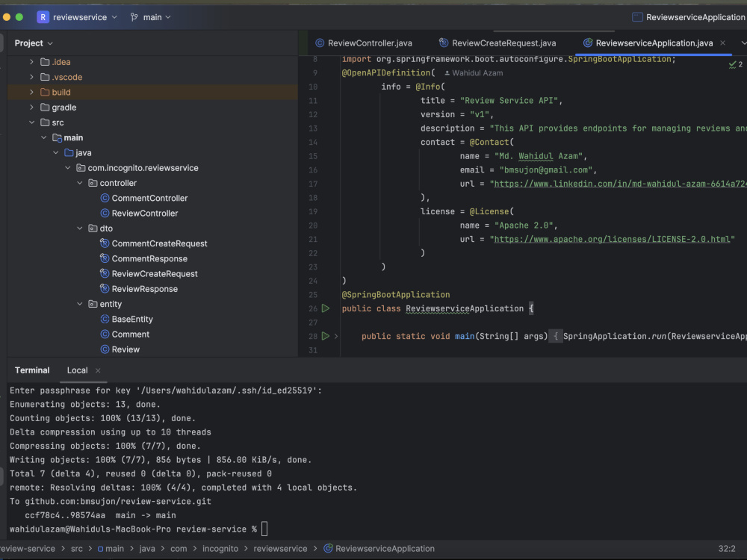
Task: Click the ReviewResponse record icon
Action: [x=105, y=289]
